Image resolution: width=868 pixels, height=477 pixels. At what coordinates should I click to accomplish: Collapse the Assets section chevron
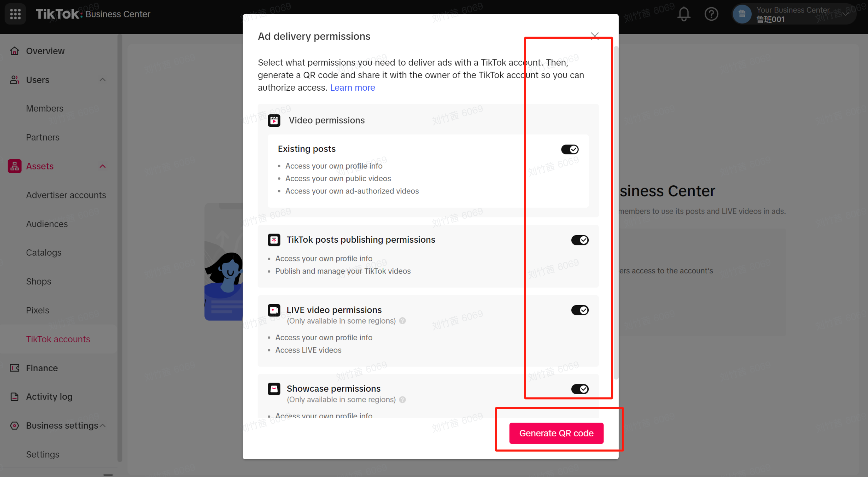click(103, 167)
